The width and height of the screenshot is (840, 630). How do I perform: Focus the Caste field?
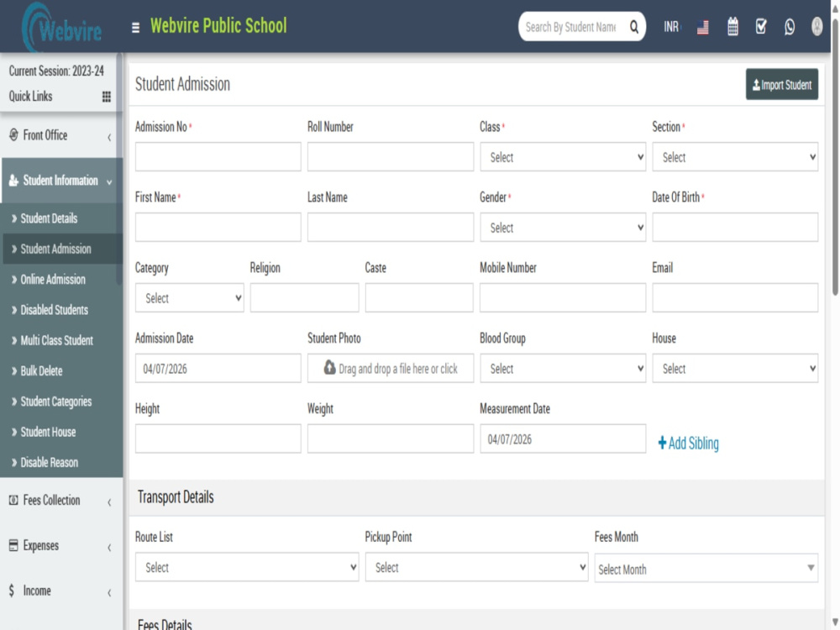(x=419, y=298)
